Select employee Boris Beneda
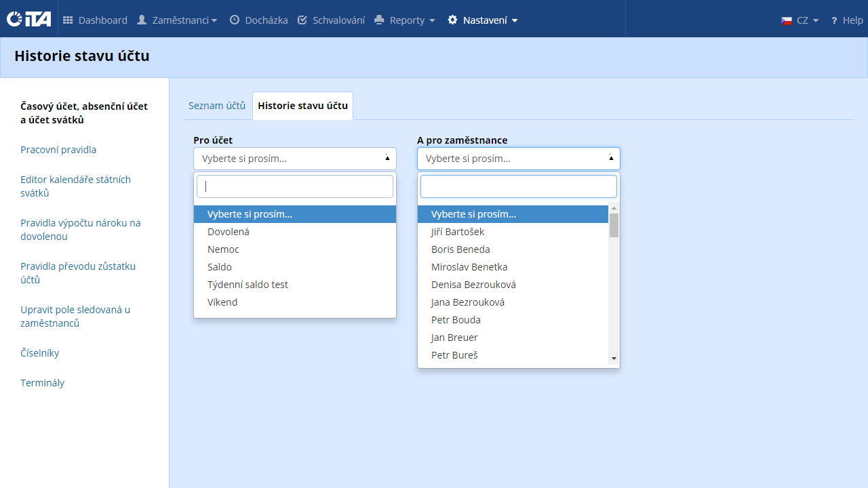 pos(460,249)
